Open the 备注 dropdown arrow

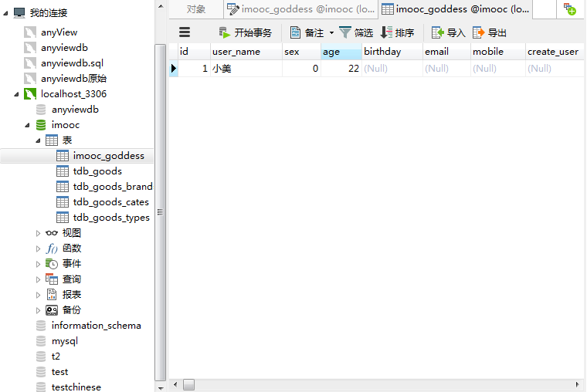(x=331, y=33)
